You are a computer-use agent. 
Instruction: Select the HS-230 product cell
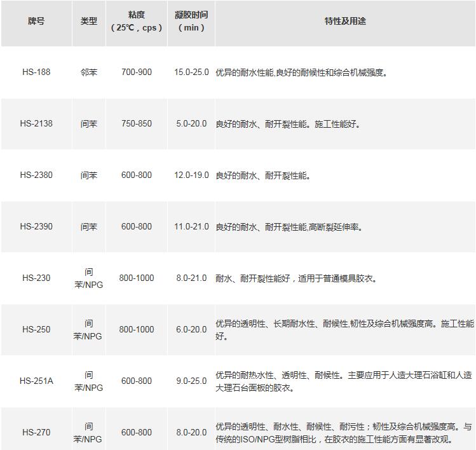(x=36, y=278)
